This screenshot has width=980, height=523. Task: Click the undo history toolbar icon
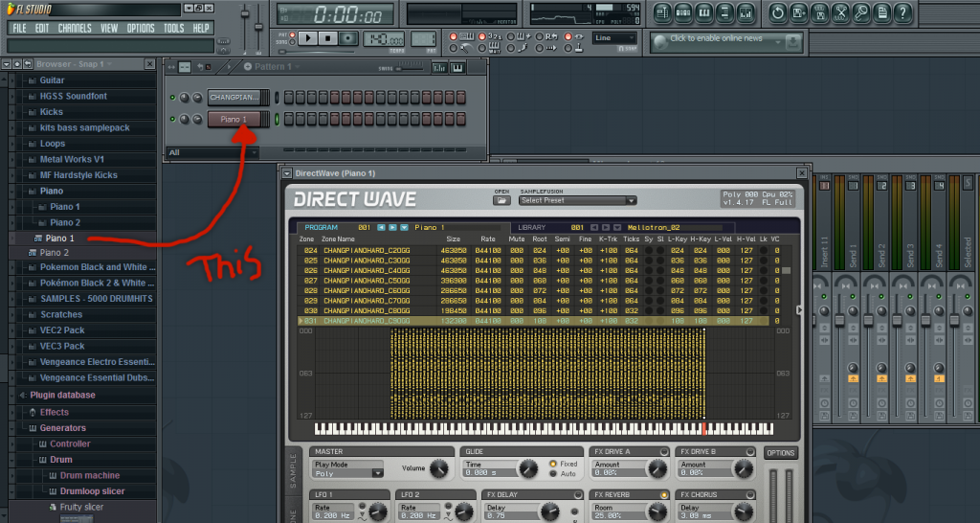[777, 12]
